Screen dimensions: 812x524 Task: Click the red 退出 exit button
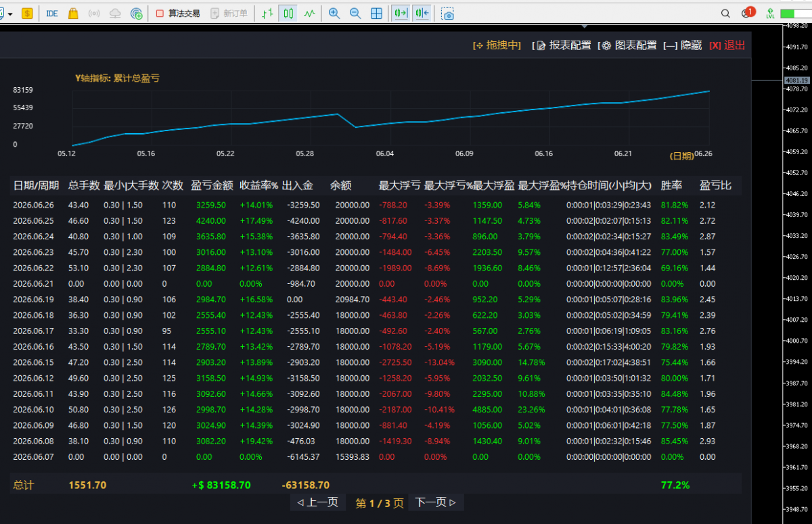(727, 45)
